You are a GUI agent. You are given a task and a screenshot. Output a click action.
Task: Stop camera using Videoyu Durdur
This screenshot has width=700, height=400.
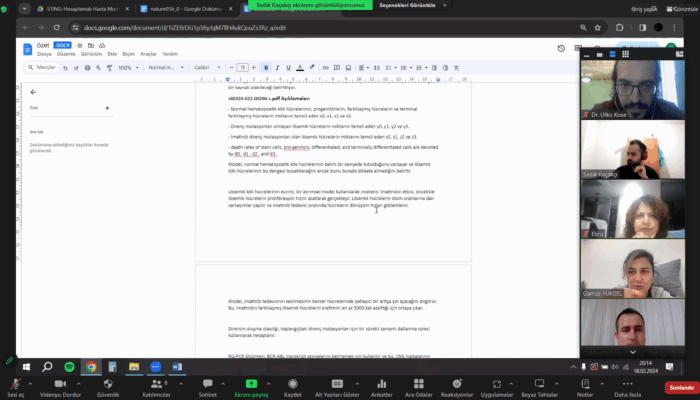(x=59, y=384)
